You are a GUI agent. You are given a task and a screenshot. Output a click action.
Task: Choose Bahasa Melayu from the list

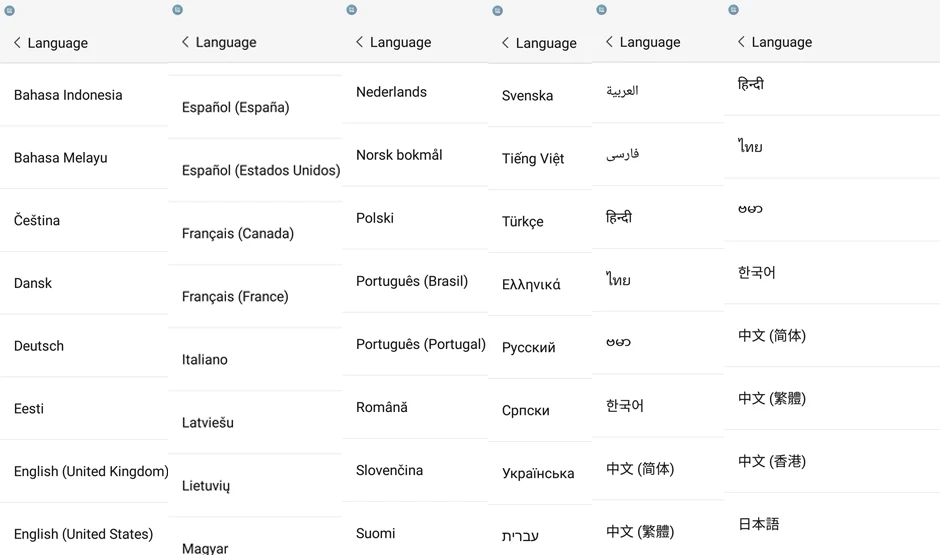tap(84, 158)
